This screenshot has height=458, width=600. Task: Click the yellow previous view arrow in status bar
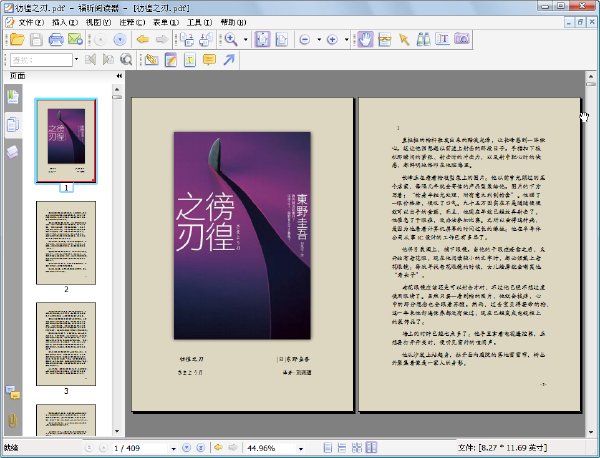[218, 447]
